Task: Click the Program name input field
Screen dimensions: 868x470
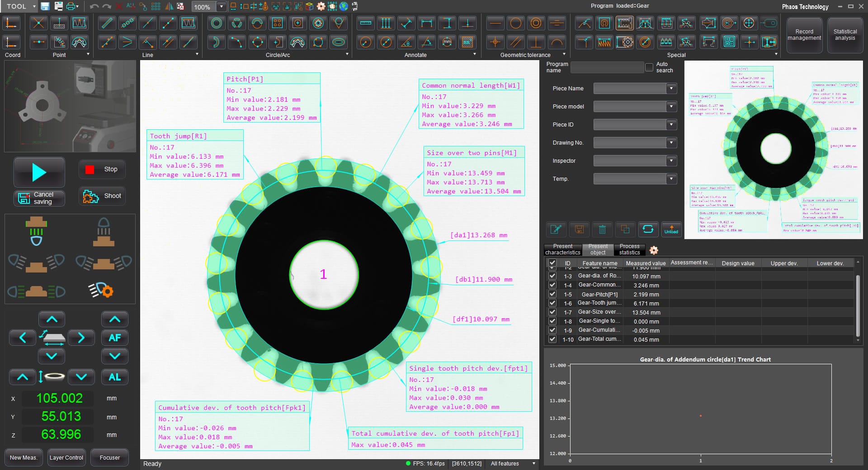Action: pyautogui.click(x=607, y=67)
